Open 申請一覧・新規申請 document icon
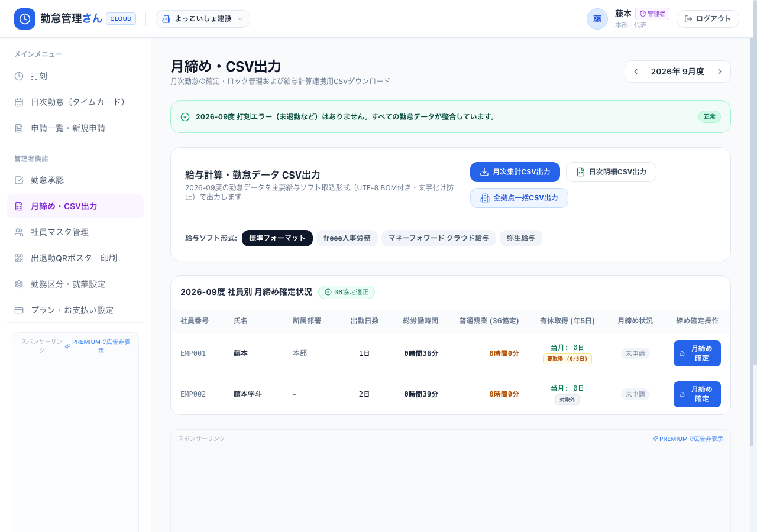 click(x=19, y=128)
